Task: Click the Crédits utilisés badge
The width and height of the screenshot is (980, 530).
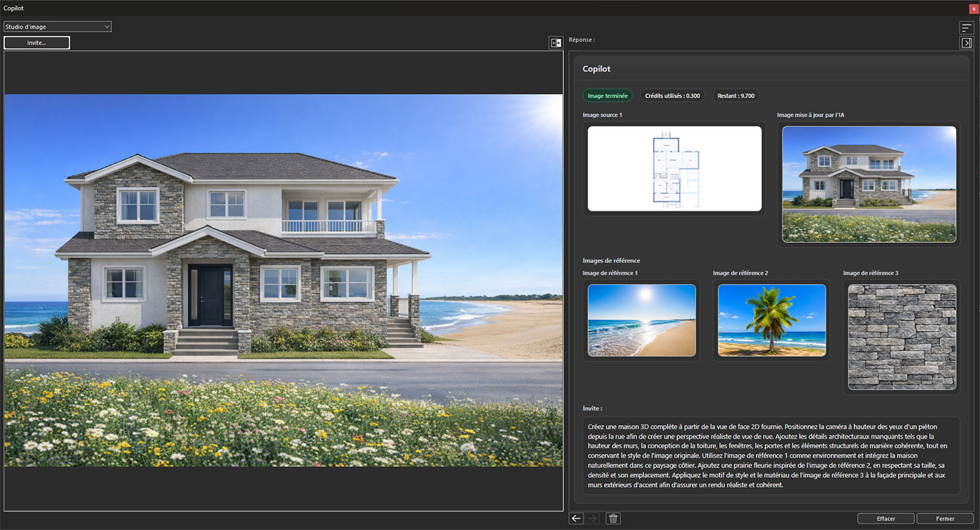Action: [x=673, y=95]
